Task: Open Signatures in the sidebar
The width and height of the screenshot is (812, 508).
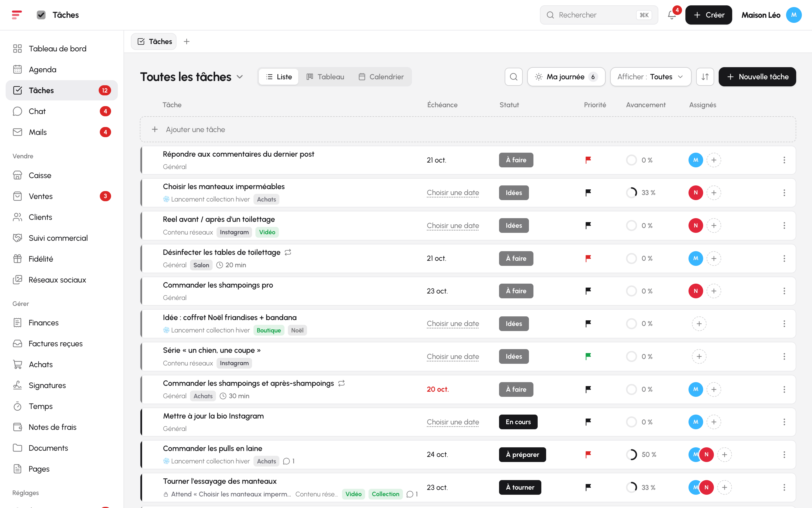Action: (62, 385)
